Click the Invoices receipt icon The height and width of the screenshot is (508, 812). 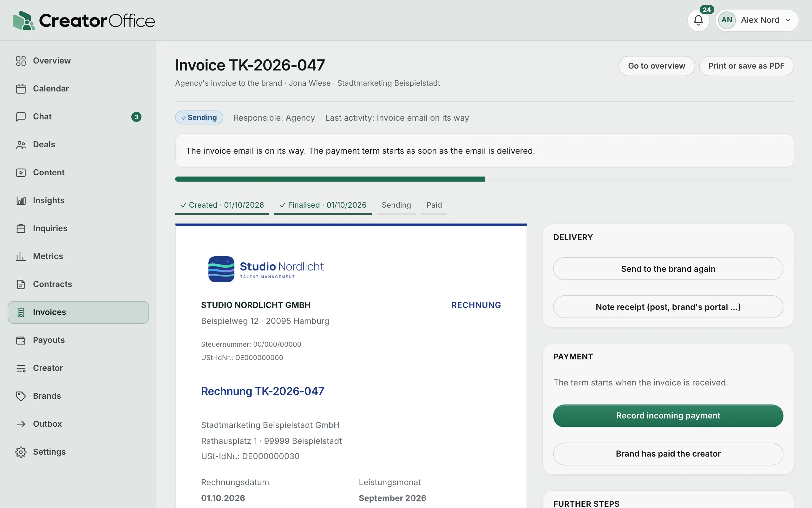(21, 312)
